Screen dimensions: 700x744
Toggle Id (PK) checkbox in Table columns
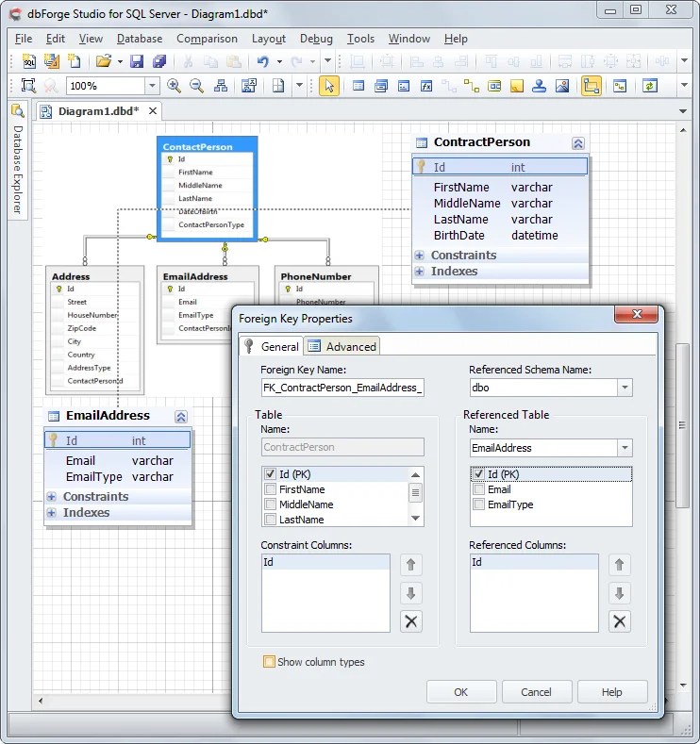(270, 474)
